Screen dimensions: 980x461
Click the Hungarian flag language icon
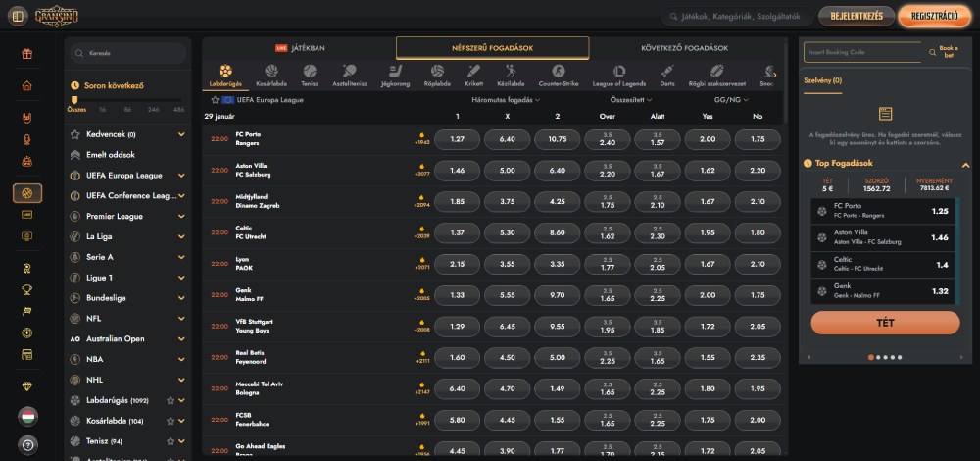tap(27, 416)
